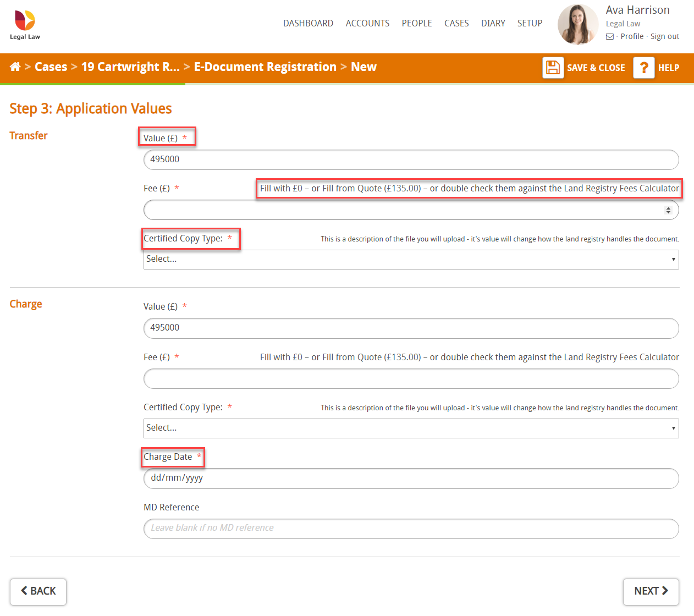Screen dimensions: 694x616
Task: Go to the SETUP menu
Action: tap(529, 23)
